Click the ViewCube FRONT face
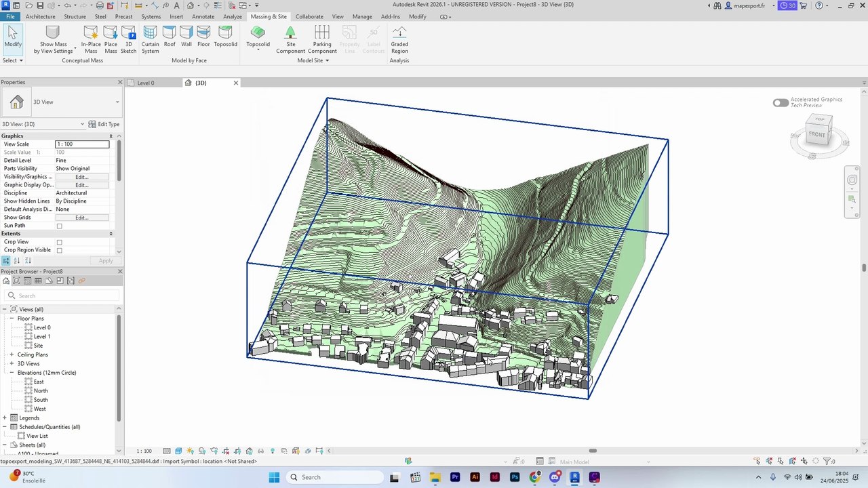Viewport: 868px width, 488px height. click(x=817, y=134)
